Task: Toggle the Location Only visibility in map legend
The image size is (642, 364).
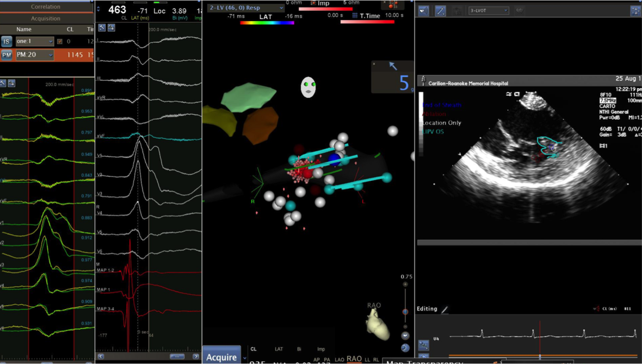Action: (442, 123)
